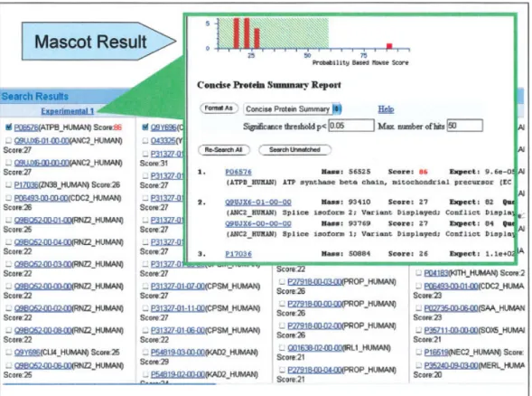Open the O43325 link in second column
The height and width of the screenshot is (396, 532).
(163, 141)
